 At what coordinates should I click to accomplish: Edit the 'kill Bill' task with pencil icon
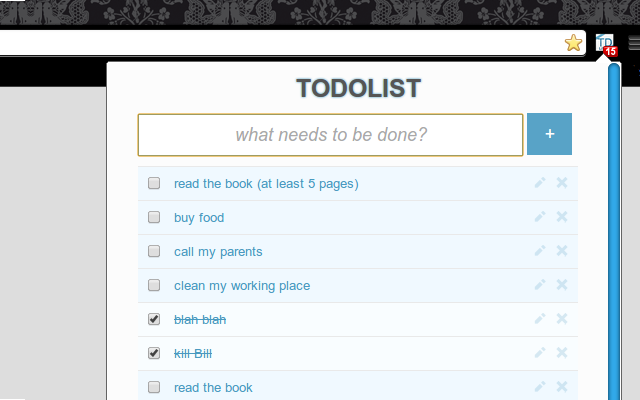540,352
